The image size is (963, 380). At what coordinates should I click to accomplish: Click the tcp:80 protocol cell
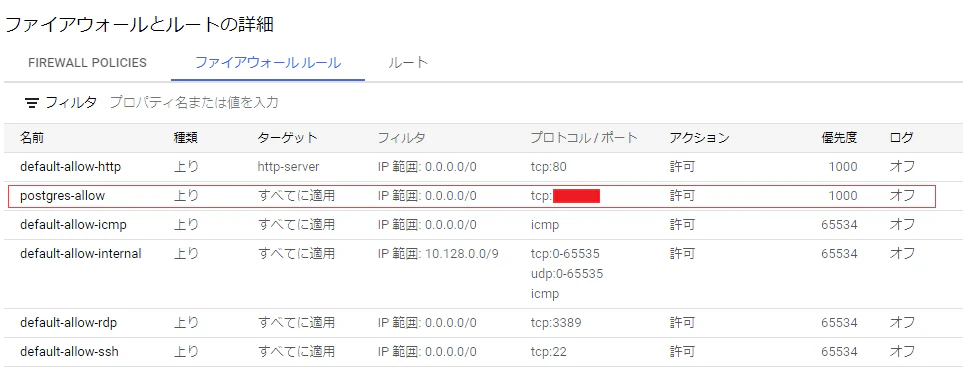click(548, 166)
